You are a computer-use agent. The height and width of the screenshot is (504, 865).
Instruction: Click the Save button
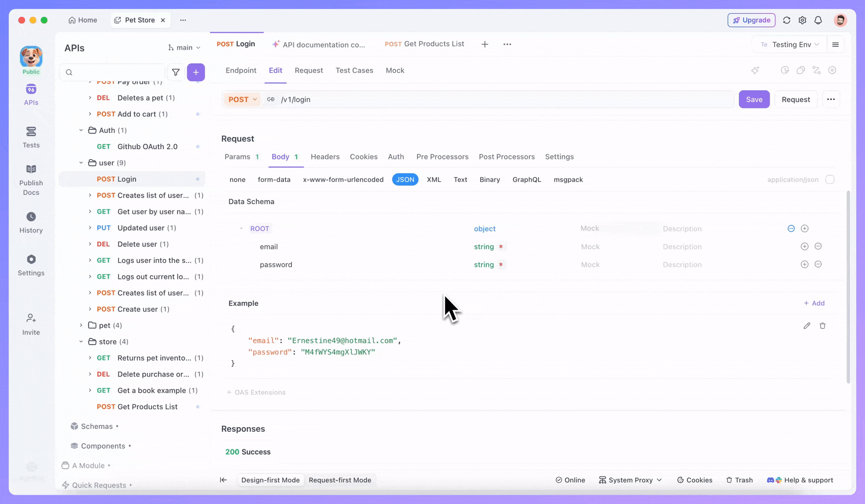click(754, 99)
